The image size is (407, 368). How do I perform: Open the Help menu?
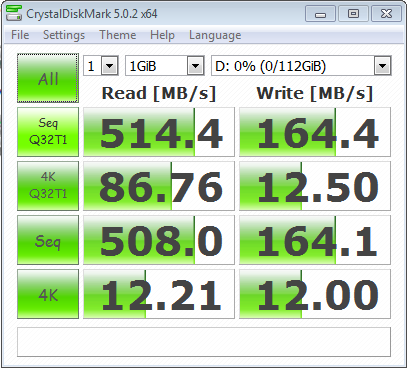pyautogui.click(x=162, y=35)
